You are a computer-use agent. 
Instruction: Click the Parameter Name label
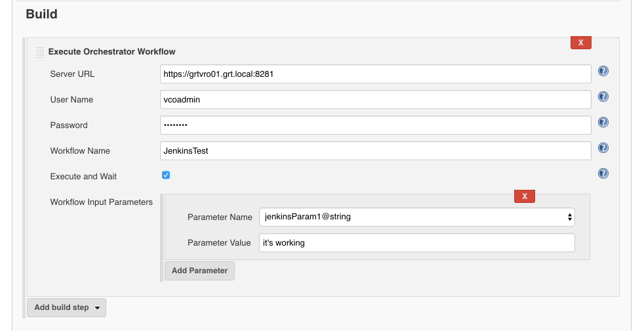point(220,217)
